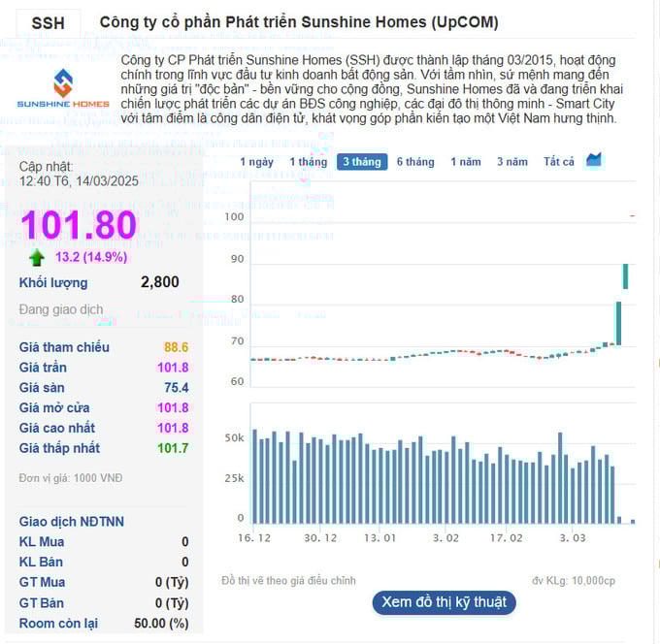Click the green up arrow price indicator

point(37,257)
